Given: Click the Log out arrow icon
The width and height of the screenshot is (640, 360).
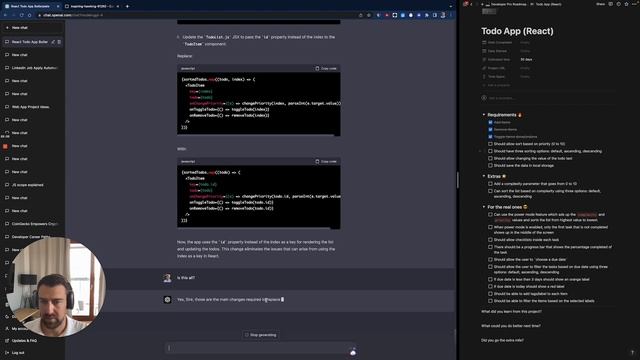Looking at the screenshot, I should (7, 353).
